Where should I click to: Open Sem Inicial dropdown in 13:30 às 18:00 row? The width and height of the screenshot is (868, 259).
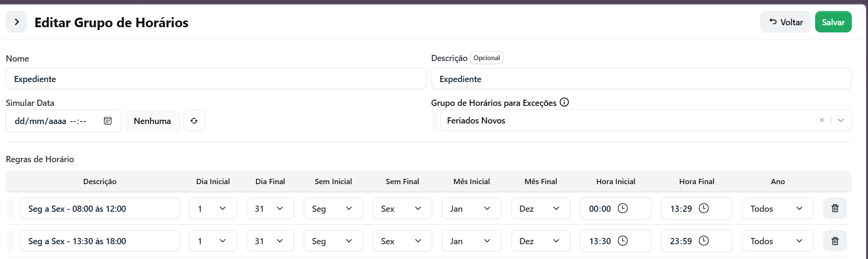(x=333, y=241)
